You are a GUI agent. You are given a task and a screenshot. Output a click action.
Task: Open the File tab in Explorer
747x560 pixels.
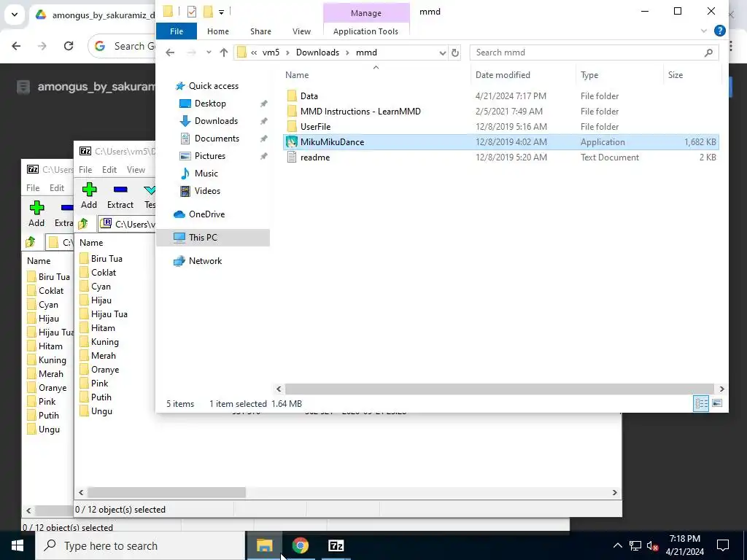coord(177,31)
